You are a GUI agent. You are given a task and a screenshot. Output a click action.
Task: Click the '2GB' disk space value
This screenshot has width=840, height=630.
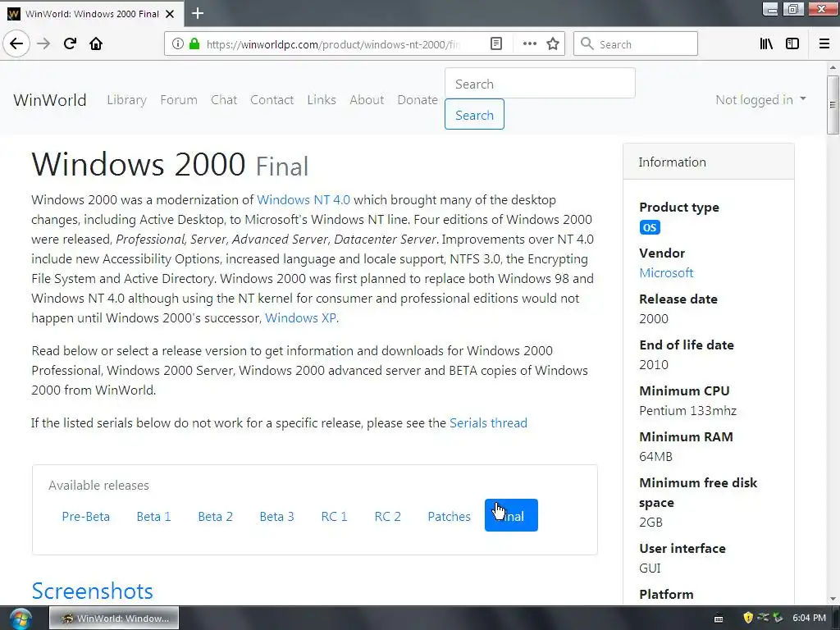coord(651,522)
